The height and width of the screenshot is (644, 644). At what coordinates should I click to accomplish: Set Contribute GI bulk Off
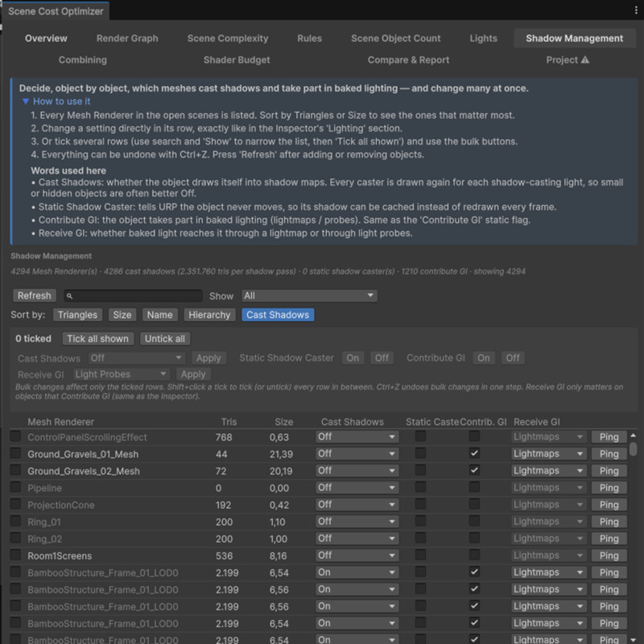click(513, 358)
